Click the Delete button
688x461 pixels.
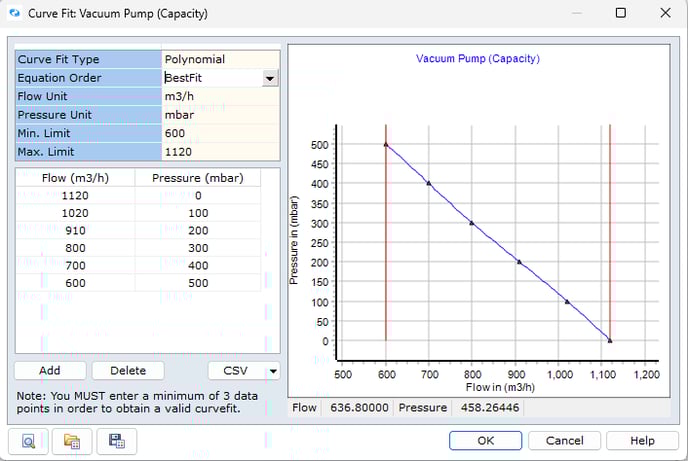point(127,370)
